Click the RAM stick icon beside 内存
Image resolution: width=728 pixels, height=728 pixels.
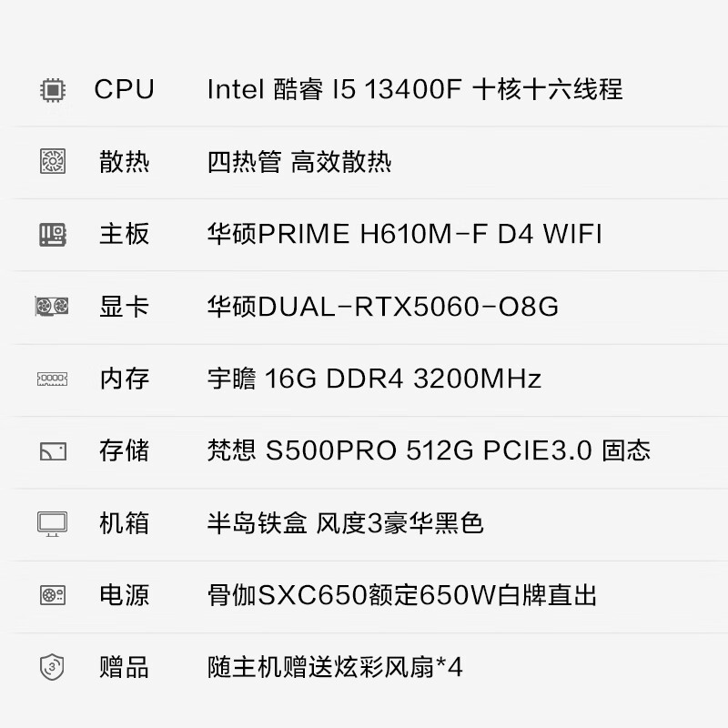tap(53, 379)
